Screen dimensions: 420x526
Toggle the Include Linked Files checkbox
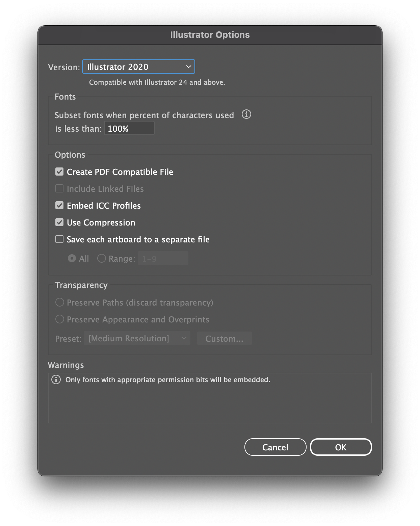point(59,189)
